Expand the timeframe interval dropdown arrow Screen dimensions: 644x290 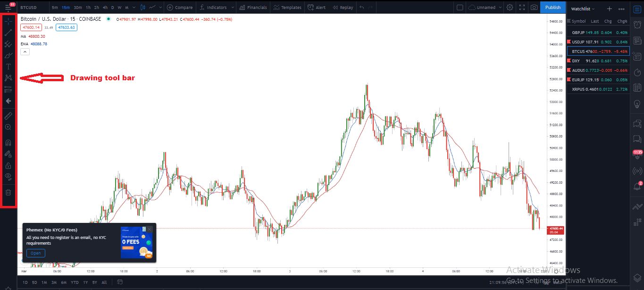pos(134,8)
